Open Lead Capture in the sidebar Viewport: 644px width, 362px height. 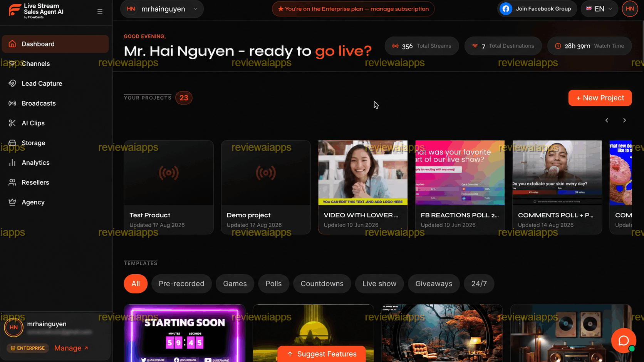click(55, 83)
